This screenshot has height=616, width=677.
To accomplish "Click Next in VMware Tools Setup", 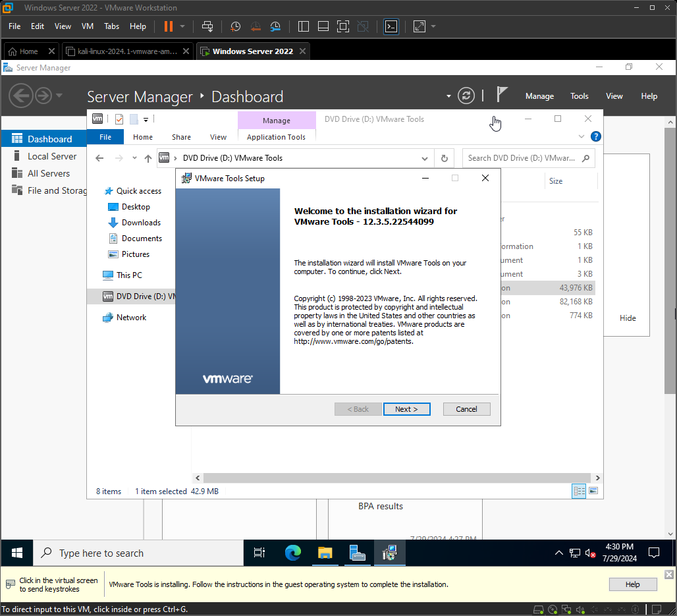I will pyautogui.click(x=406, y=409).
